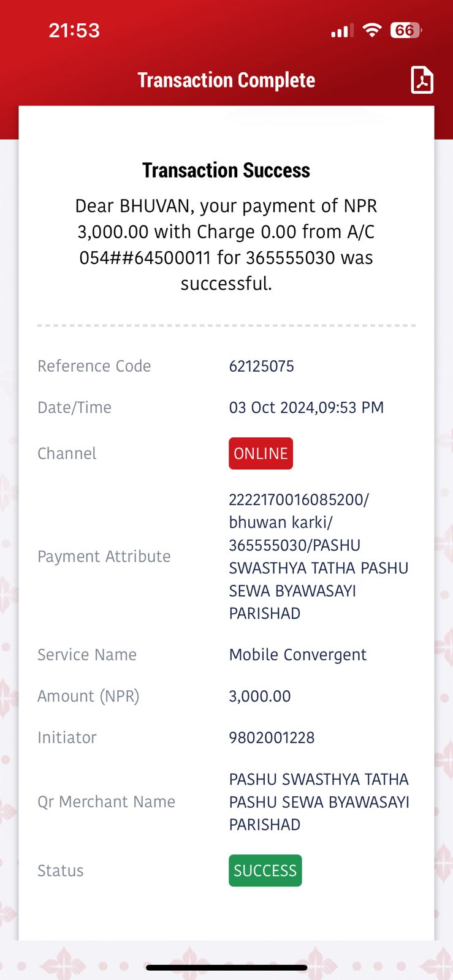
Task: Tap the 21:53 clock in status bar
Action: [74, 31]
